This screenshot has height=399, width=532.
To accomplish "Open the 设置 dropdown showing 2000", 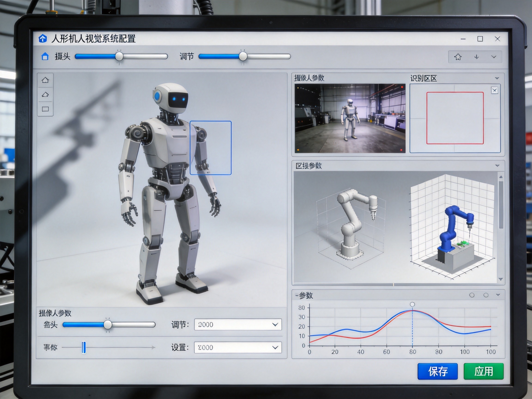I will pyautogui.click(x=238, y=347).
